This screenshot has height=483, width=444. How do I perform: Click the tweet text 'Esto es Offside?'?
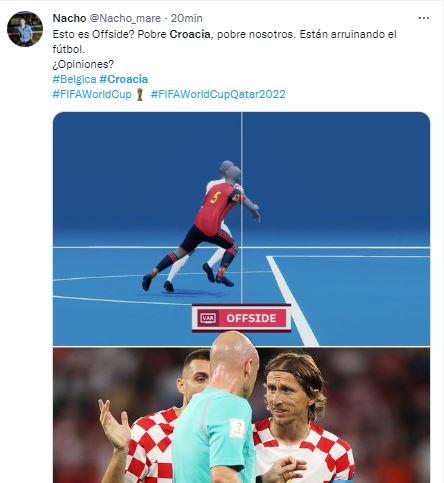point(93,34)
